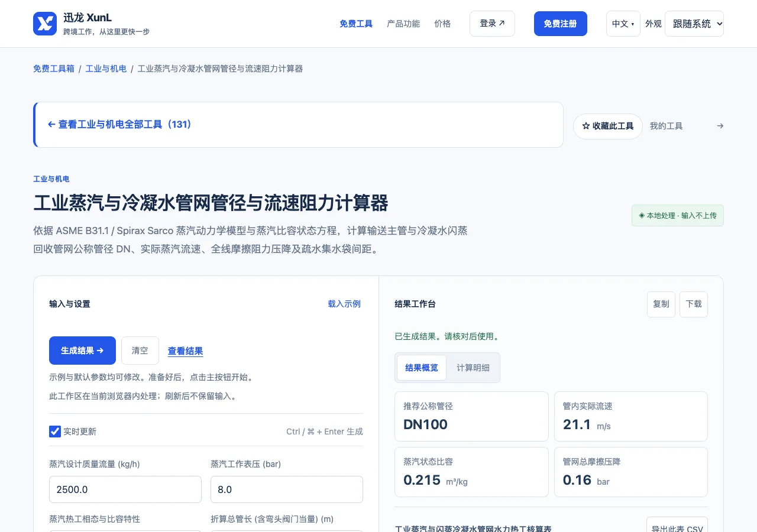
Task: Open the 免费工具 menu item
Action: pyautogui.click(x=356, y=24)
